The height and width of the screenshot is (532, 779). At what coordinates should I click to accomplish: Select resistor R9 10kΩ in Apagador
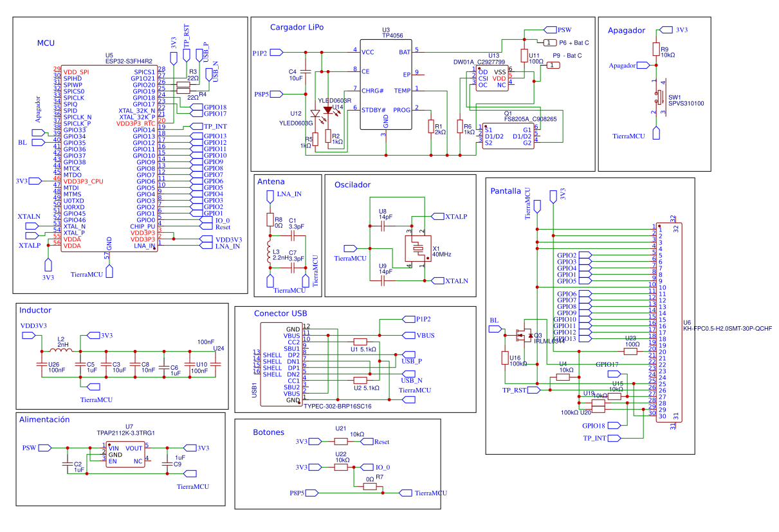click(x=655, y=50)
